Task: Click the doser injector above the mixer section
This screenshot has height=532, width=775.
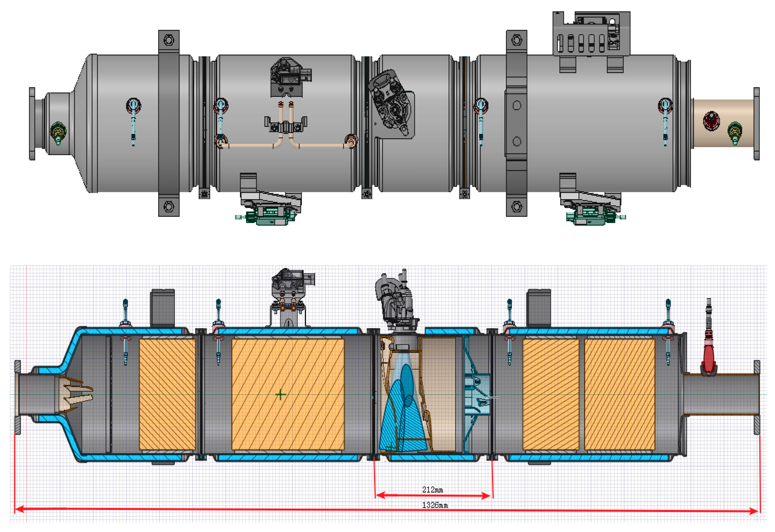Action: coord(397,302)
